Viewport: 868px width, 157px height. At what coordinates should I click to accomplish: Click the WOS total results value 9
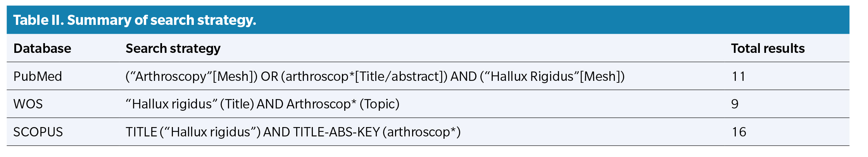tap(735, 104)
